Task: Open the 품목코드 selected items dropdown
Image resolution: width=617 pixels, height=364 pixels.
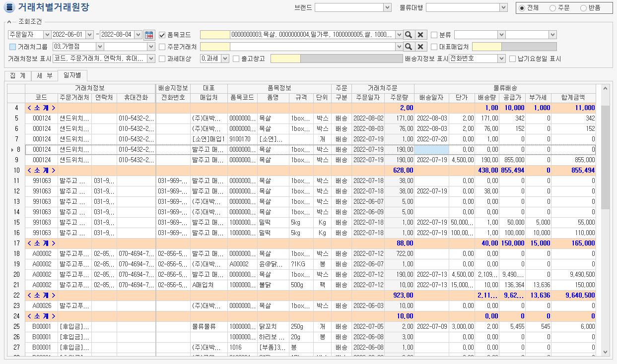Action: pos(399,35)
